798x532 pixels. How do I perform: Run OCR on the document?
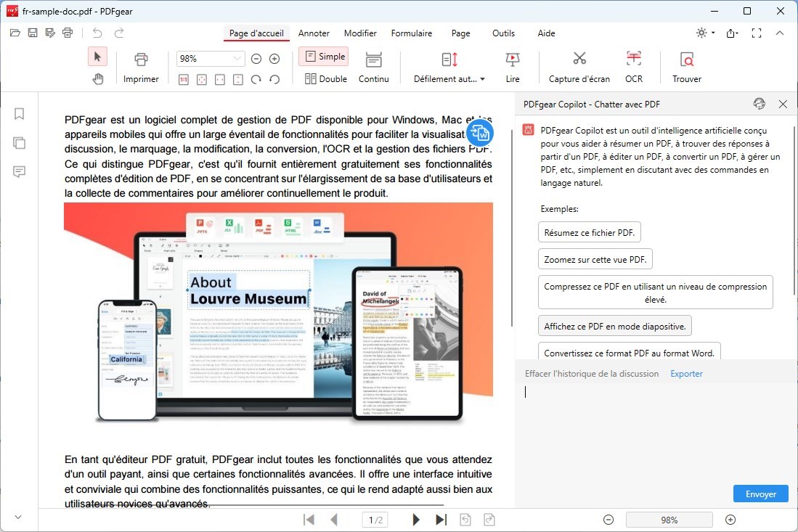pos(633,66)
